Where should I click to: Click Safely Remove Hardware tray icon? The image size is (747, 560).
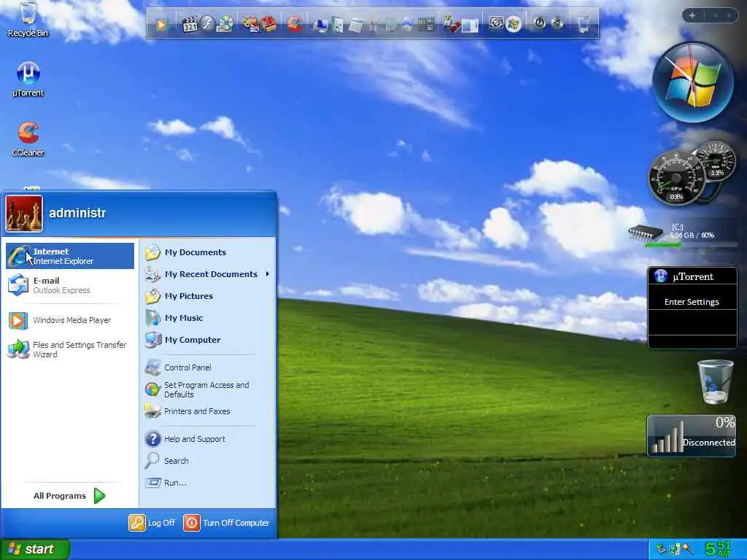(662, 549)
